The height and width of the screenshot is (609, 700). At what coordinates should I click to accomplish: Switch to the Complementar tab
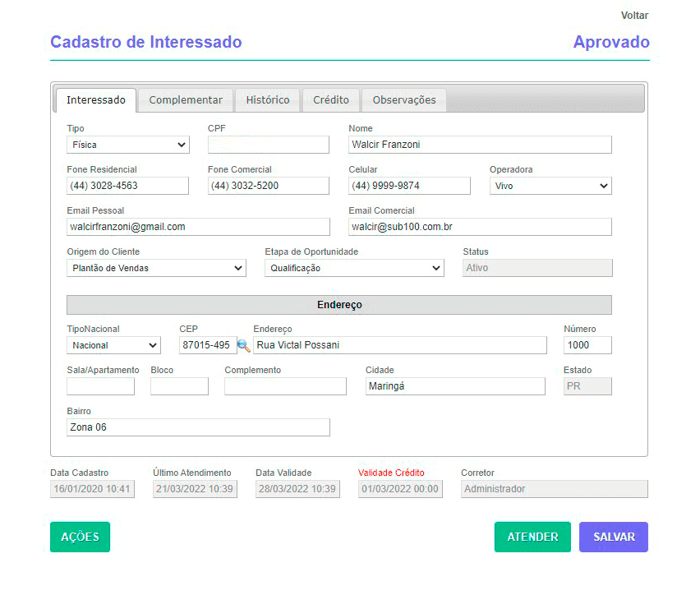coord(185,99)
